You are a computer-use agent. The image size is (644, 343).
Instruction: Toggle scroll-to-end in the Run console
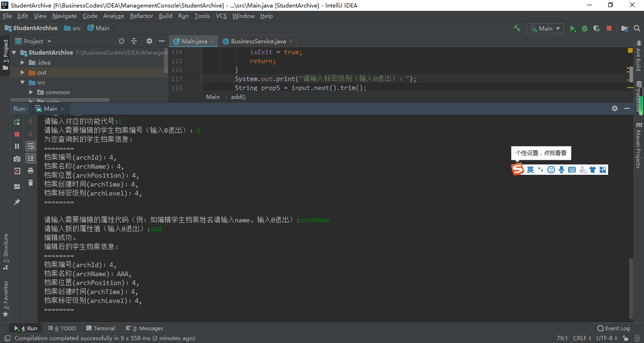31,158
